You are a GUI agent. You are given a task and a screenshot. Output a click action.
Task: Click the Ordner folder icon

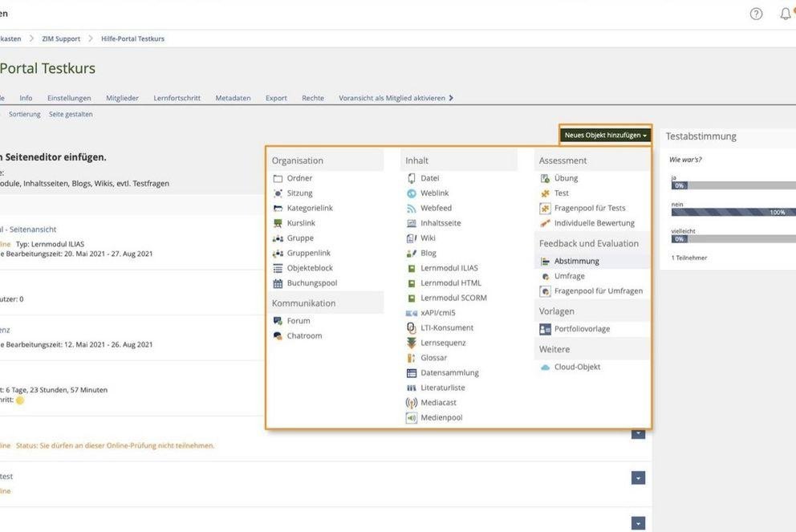pyautogui.click(x=278, y=178)
